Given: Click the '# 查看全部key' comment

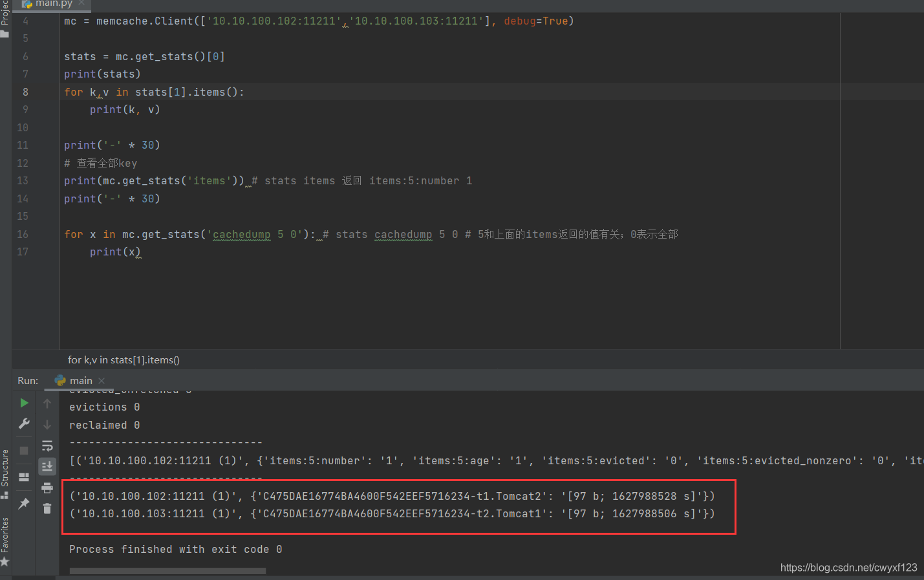Looking at the screenshot, I should [x=101, y=163].
